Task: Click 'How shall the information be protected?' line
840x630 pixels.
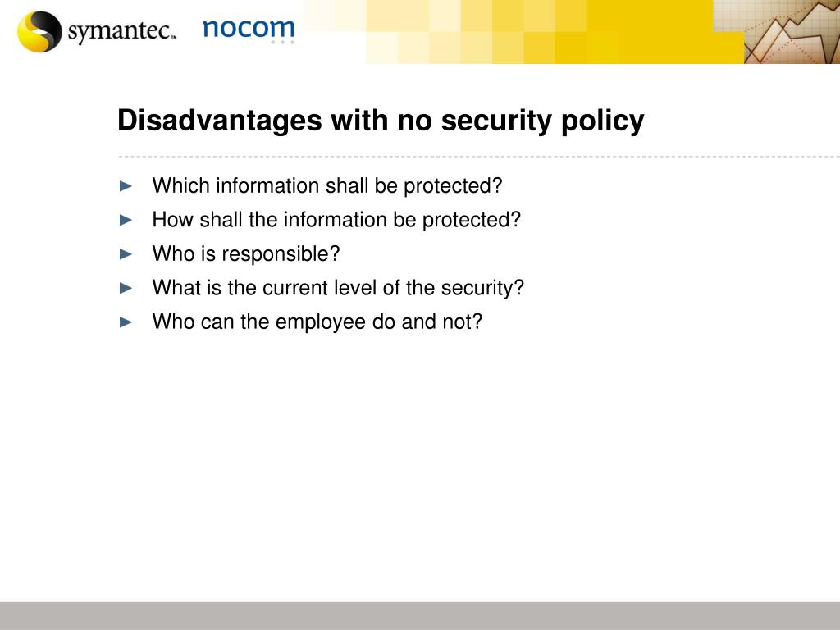Action: pos(336,220)
